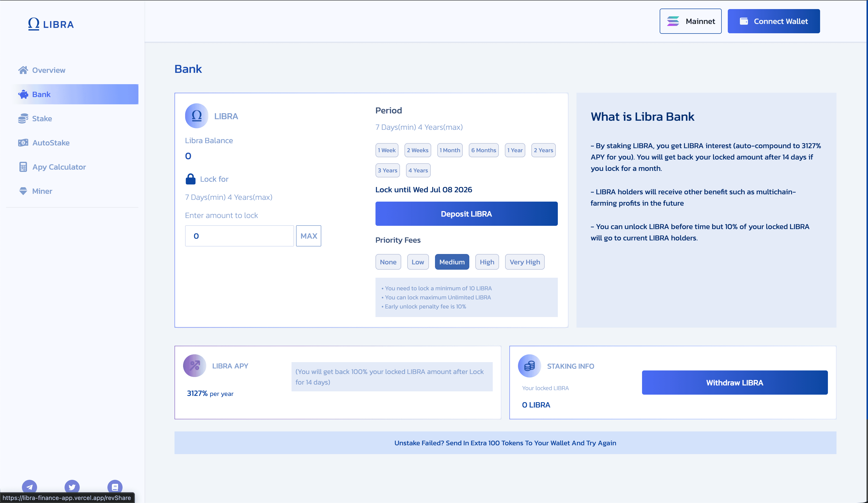This screenshot has width=868, height=503.
Task: Select the 1 Week lock period
Action: coord(387,150)
